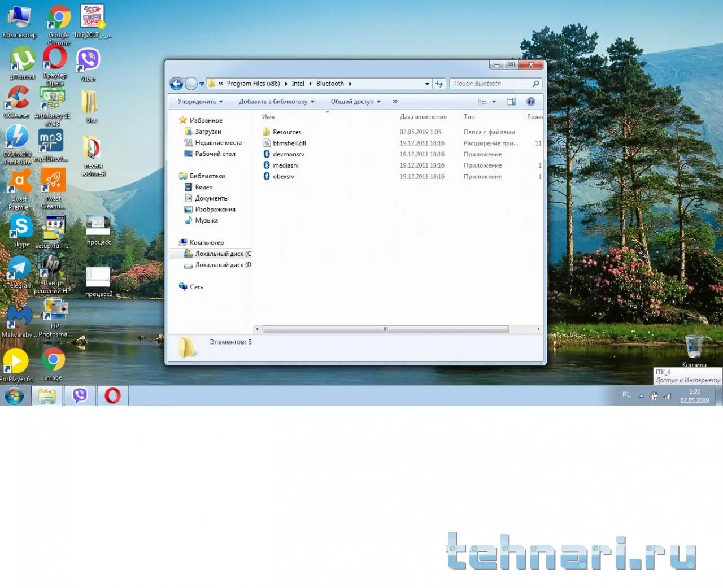Show hidden toolbar commands via double chevron
The image size is (723, 588).
(395, 102)
